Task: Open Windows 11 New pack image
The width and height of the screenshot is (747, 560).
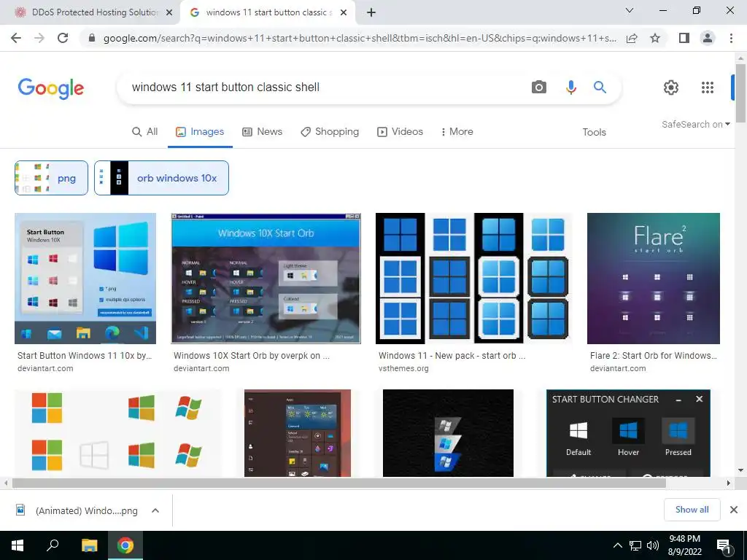Action: (x=473, y=279)
